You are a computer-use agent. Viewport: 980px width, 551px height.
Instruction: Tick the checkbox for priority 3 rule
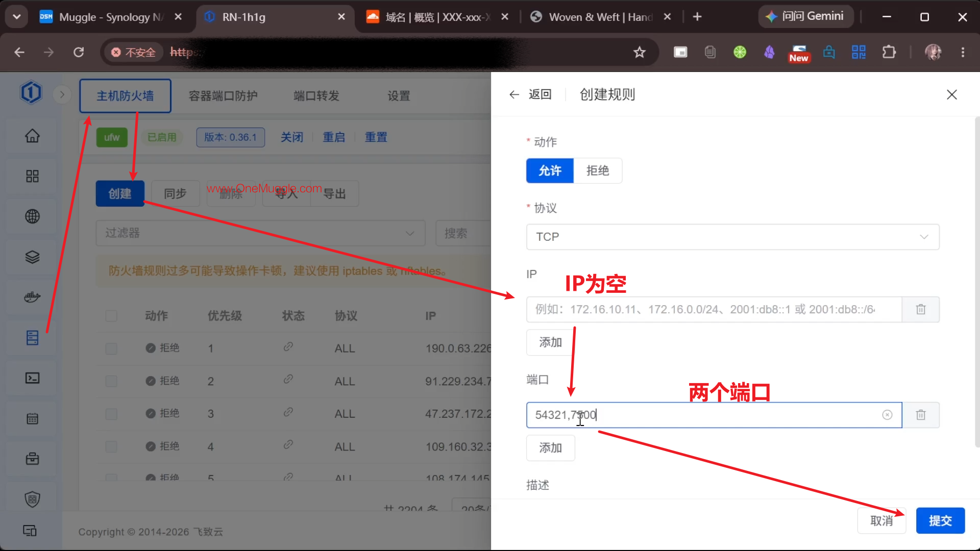[111, 414]
